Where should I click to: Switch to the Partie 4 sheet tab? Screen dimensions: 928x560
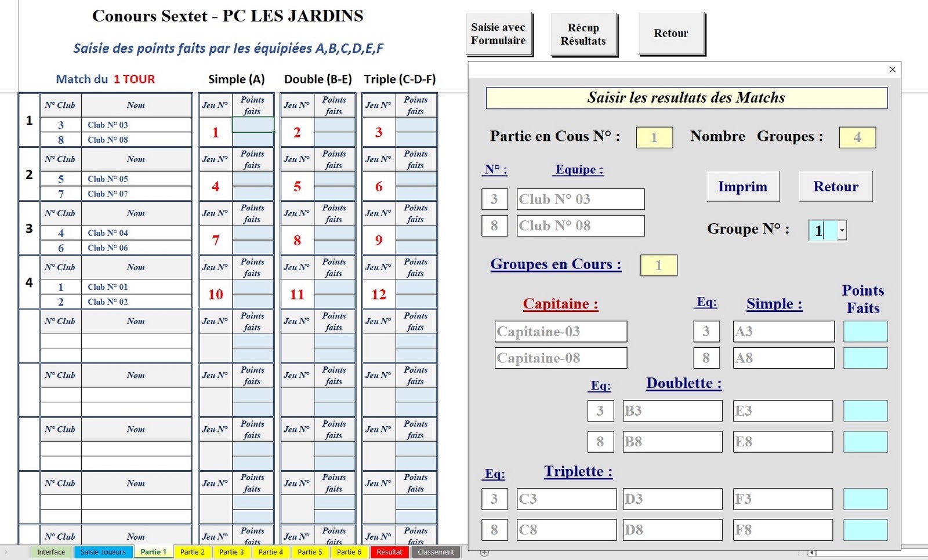point(271,552)
